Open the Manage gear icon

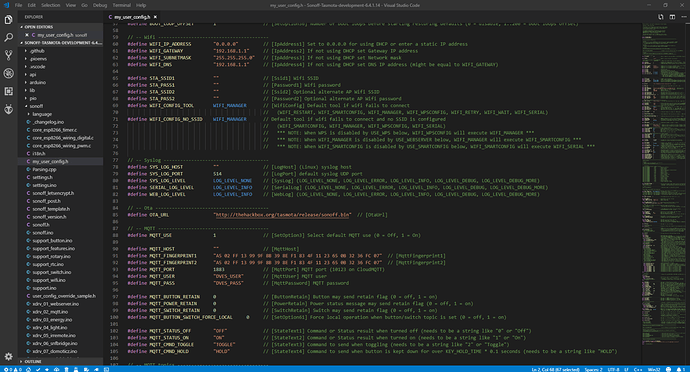point(8,356)
